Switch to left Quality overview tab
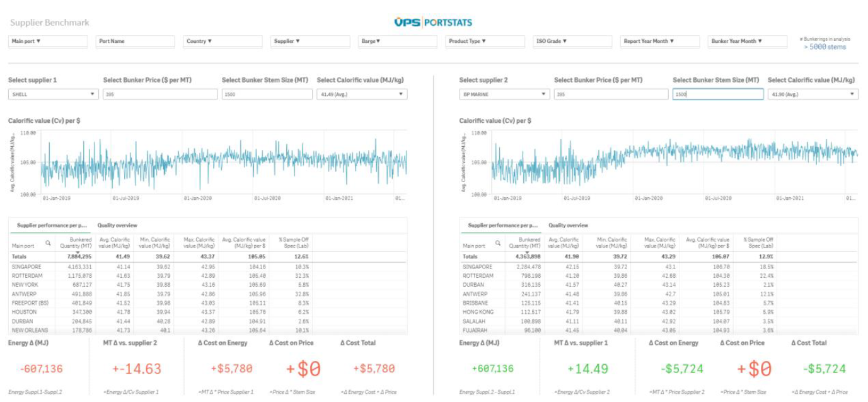The image size is (868, 402). (117, 226)
